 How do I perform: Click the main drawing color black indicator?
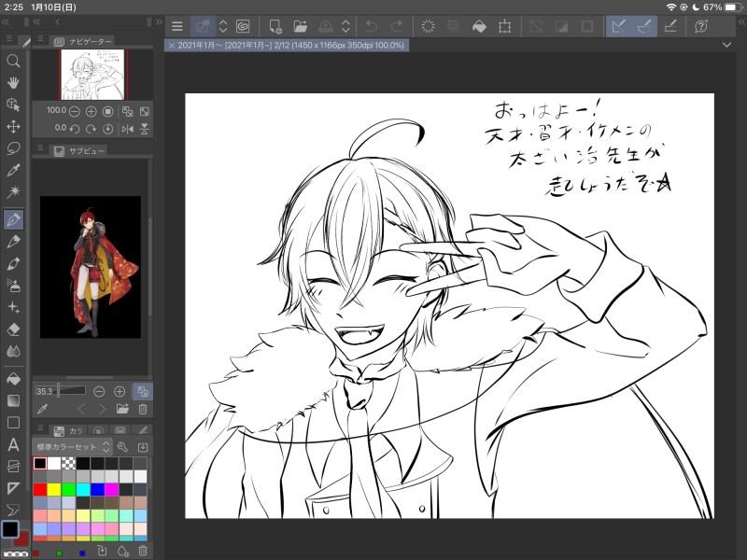pyautogui.click(x=10, y=529)
